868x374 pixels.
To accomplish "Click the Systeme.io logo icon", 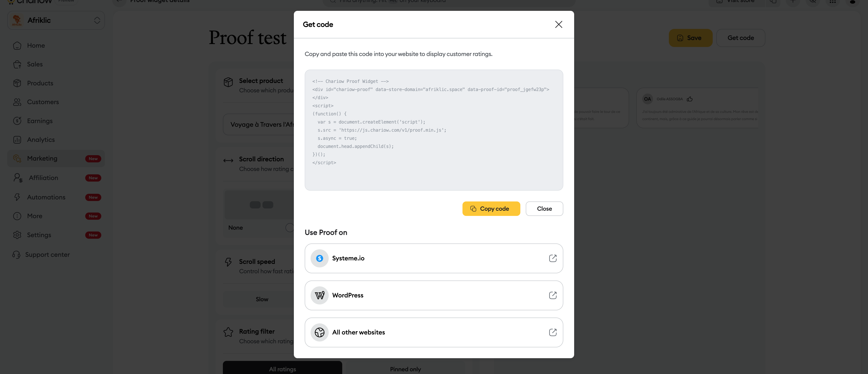I will click(319, 258).
